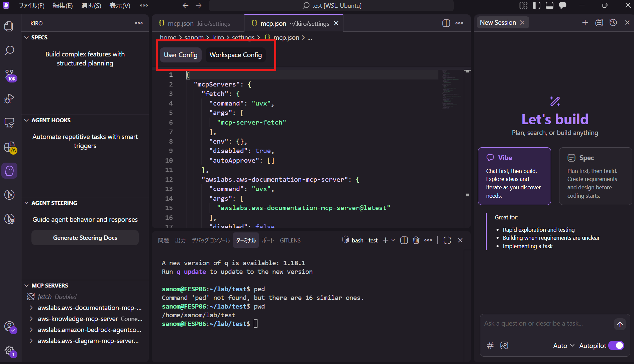Open the Auto model dropdown
634x364 pixels.
(x=563, y=346)
